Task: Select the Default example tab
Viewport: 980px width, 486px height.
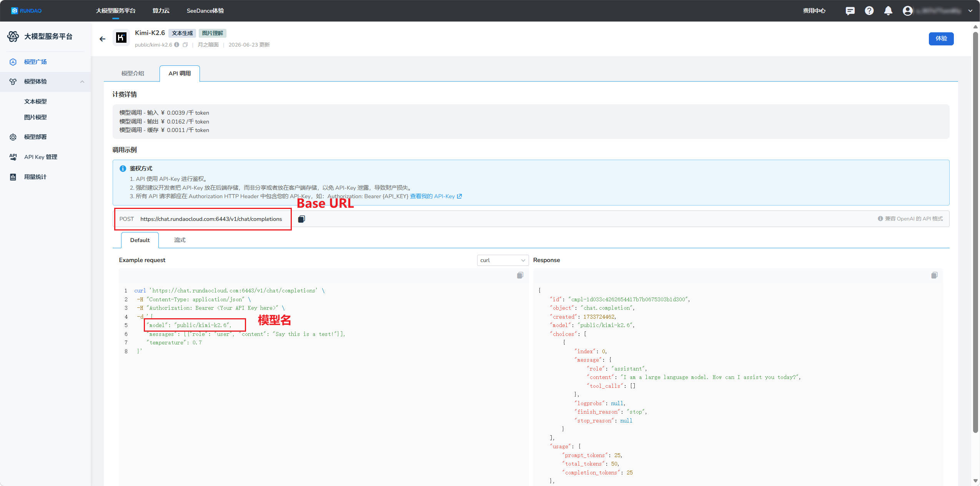Action: 140,240
